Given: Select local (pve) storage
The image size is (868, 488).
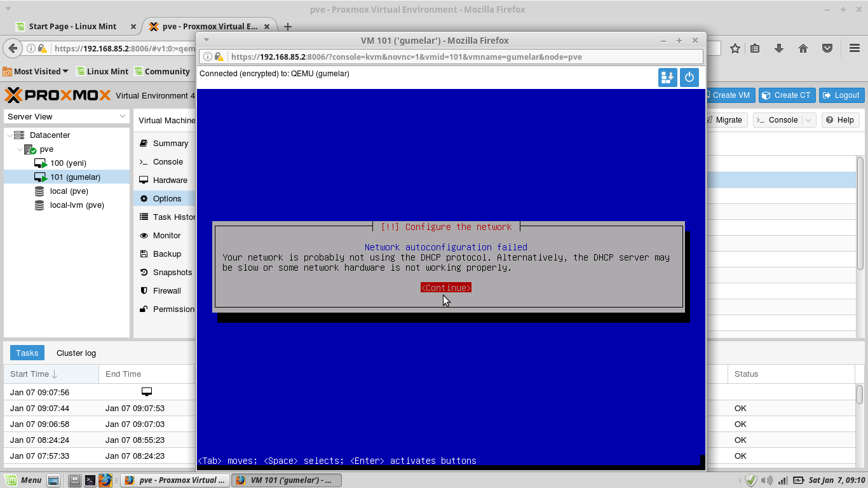Looking at the screenshot, I should point(69,191).
